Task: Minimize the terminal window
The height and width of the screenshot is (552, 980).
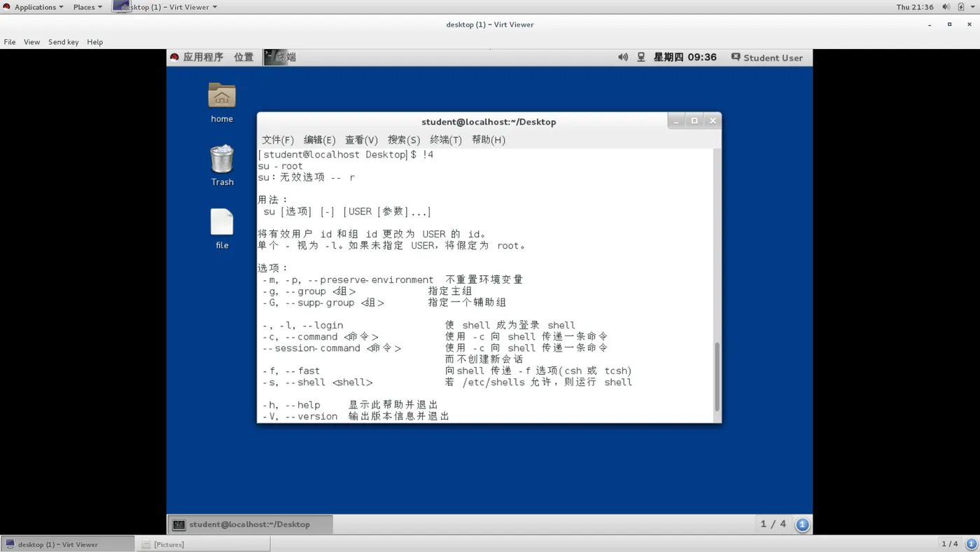Action: [676, 120]
